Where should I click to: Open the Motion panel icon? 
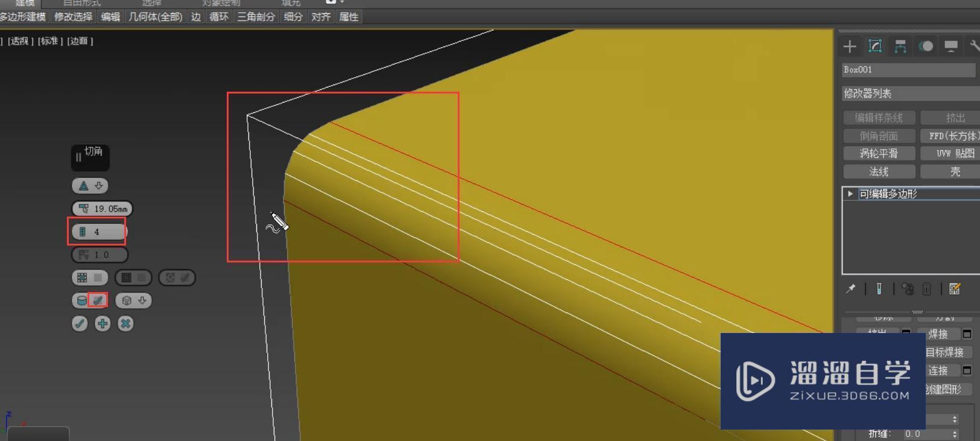[926, 46]
